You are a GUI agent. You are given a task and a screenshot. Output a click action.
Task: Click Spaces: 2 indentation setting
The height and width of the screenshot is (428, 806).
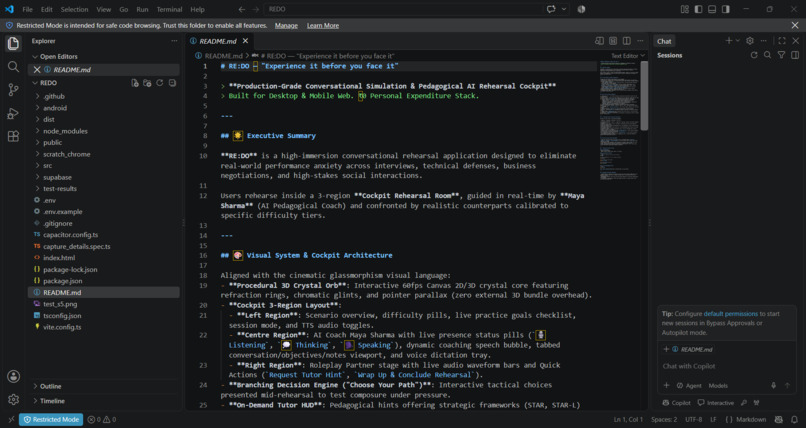[x=664, y=420]
